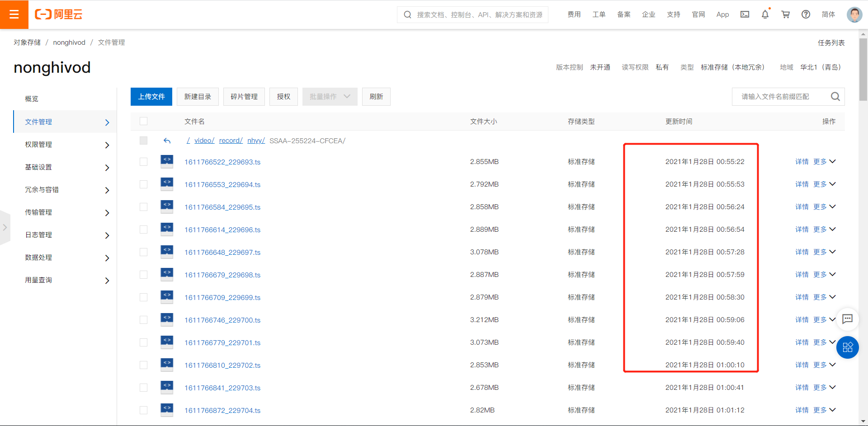The height and width of the screenshot is (426, 868).
Task: Open 详情 for 1611766522_229693.ts
Action: 802,162
